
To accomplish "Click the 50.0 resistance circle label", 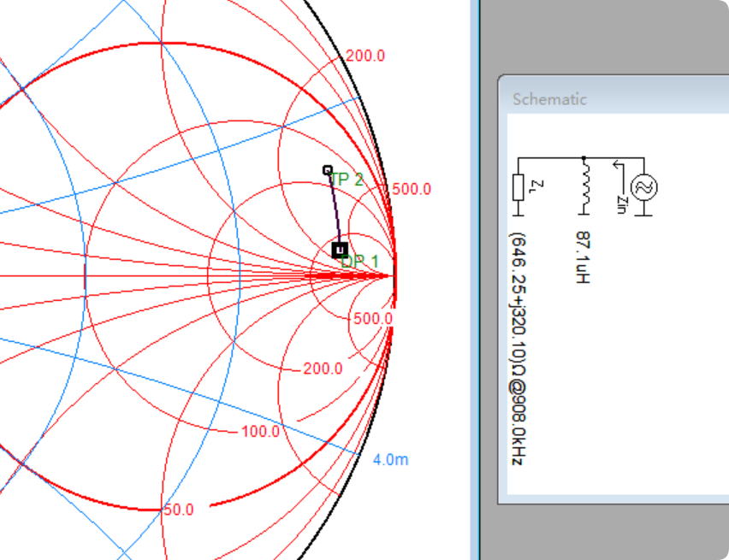I will coord(178,510).
